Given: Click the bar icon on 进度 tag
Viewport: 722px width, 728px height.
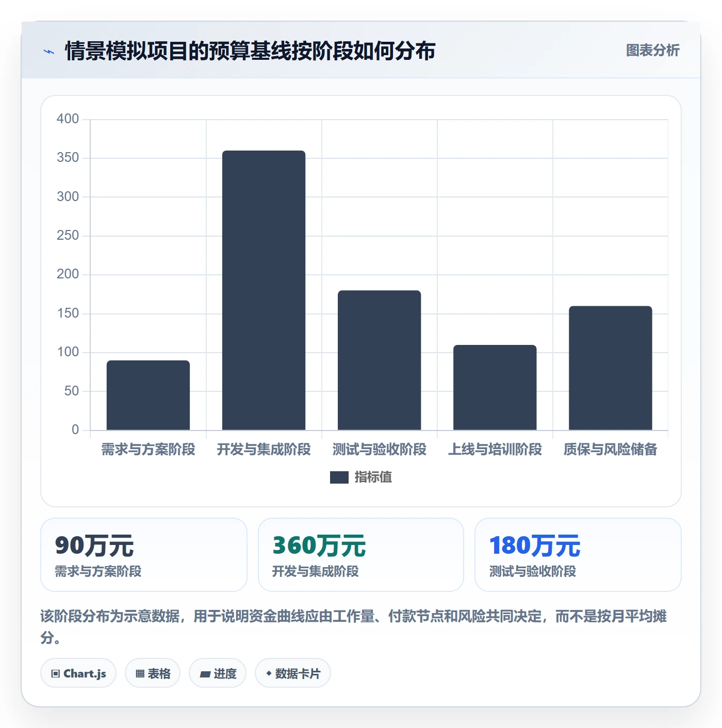Looking at the screenshot, I should click(x=205, y=674).
